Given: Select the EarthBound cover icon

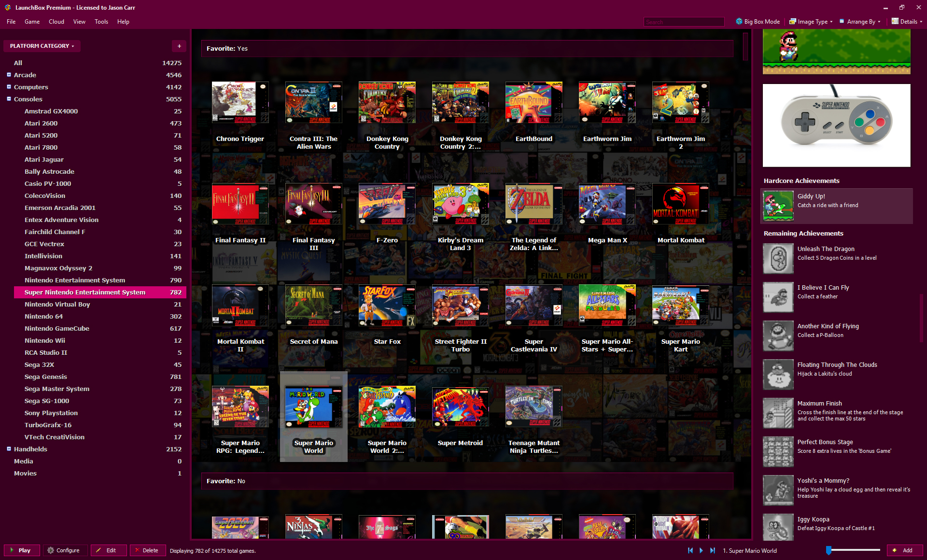Looking at the screenshot, I should (x=534, y=102).
